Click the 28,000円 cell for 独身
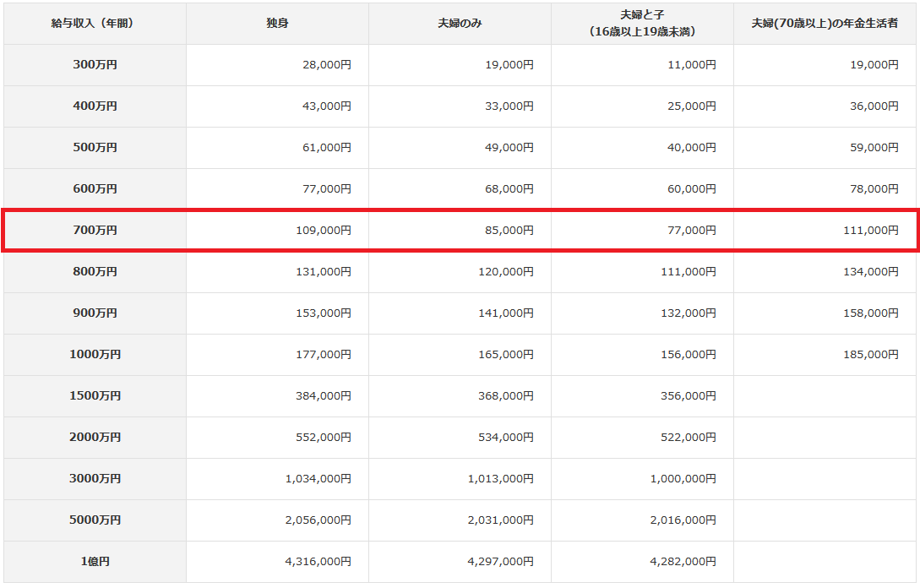 [x=326, y=65]
